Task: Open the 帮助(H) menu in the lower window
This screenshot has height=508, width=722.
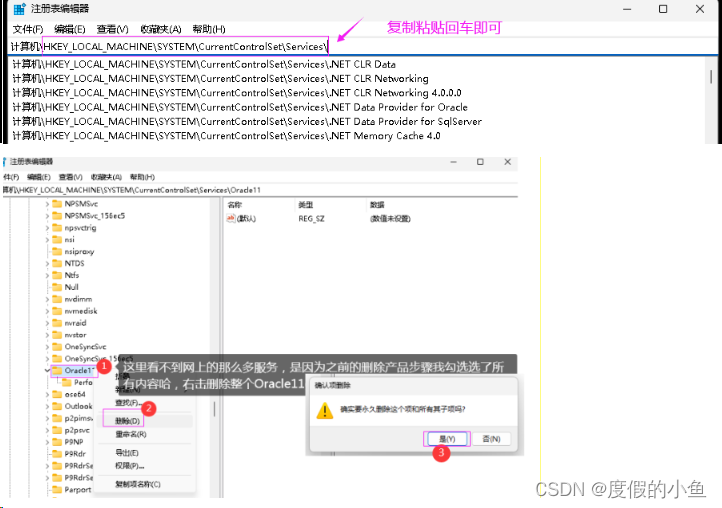Action: 142,177
